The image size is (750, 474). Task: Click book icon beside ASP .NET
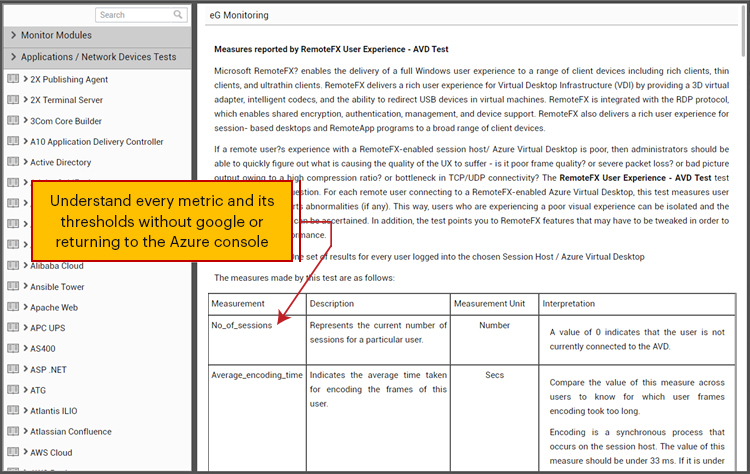click(x=13, y=368)
